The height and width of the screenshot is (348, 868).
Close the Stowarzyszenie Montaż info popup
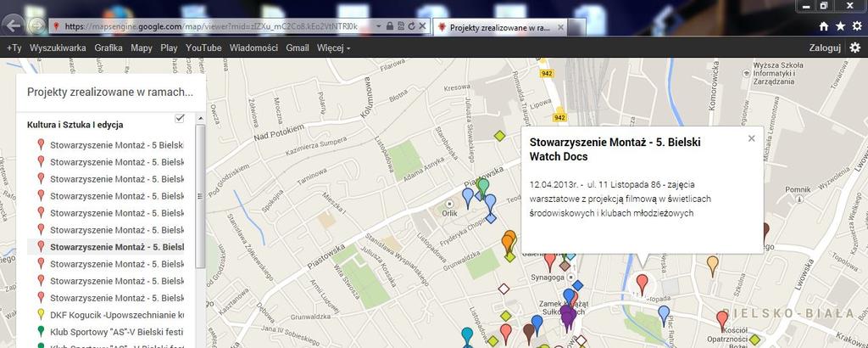point(751,138)
